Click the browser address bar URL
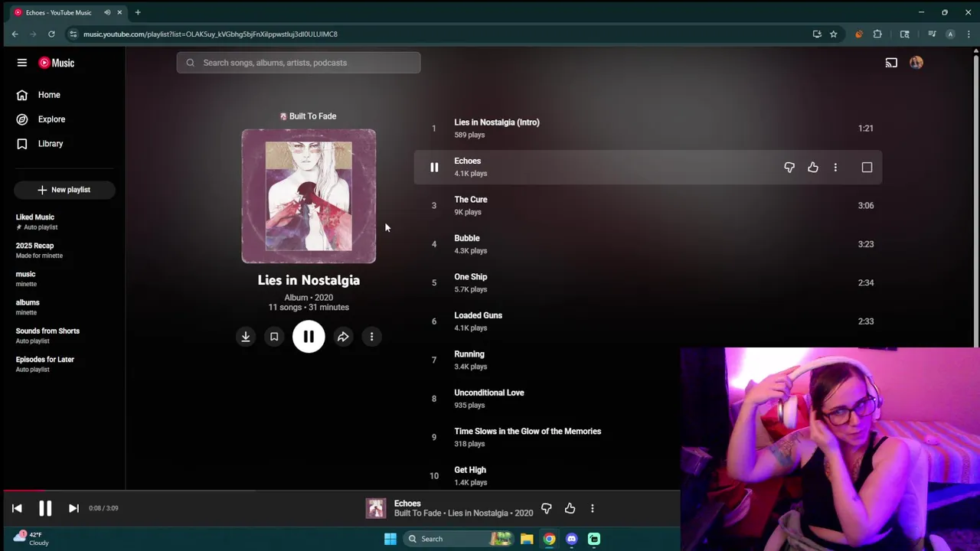 211,34
